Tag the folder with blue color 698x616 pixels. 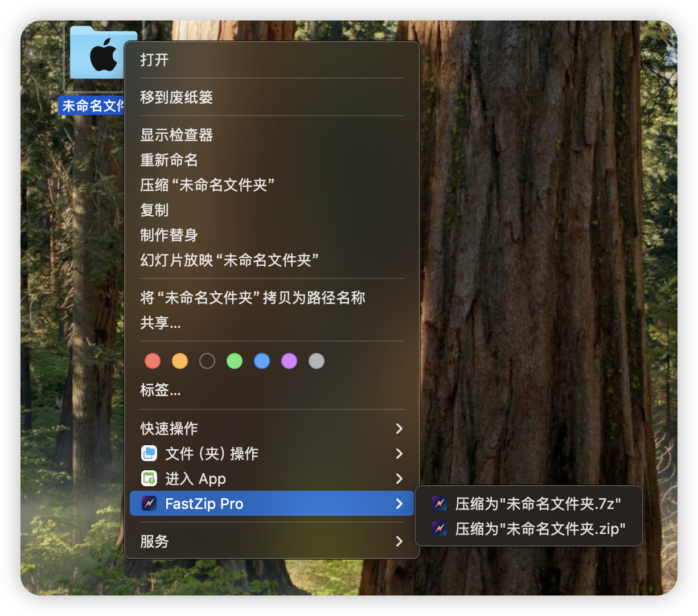[262, 361]
